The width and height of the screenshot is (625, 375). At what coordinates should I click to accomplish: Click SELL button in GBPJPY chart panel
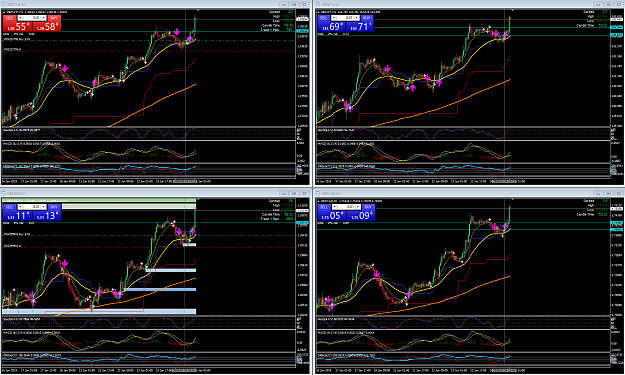point(324,18)
